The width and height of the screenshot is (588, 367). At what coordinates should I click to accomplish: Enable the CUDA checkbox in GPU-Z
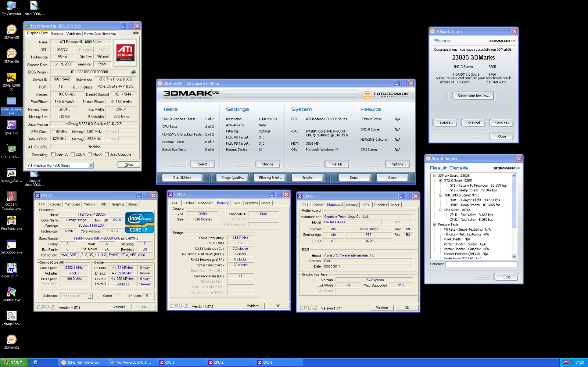tap(73, 154)
